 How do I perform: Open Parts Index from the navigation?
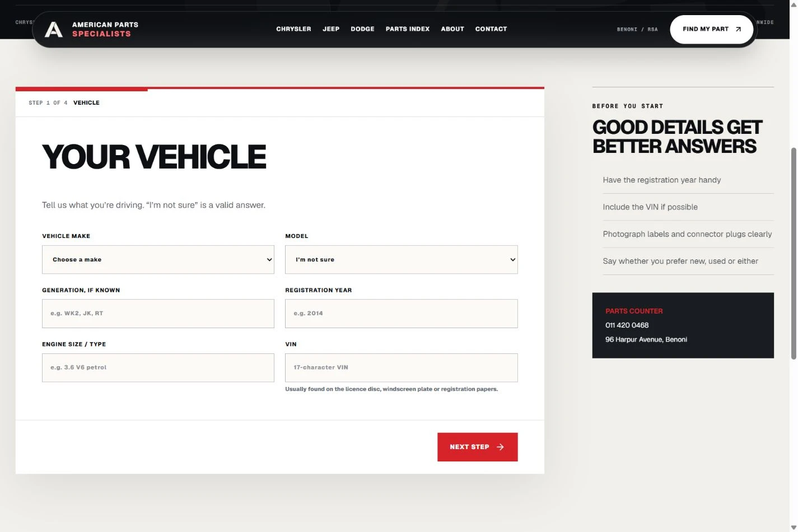(408, 29)
